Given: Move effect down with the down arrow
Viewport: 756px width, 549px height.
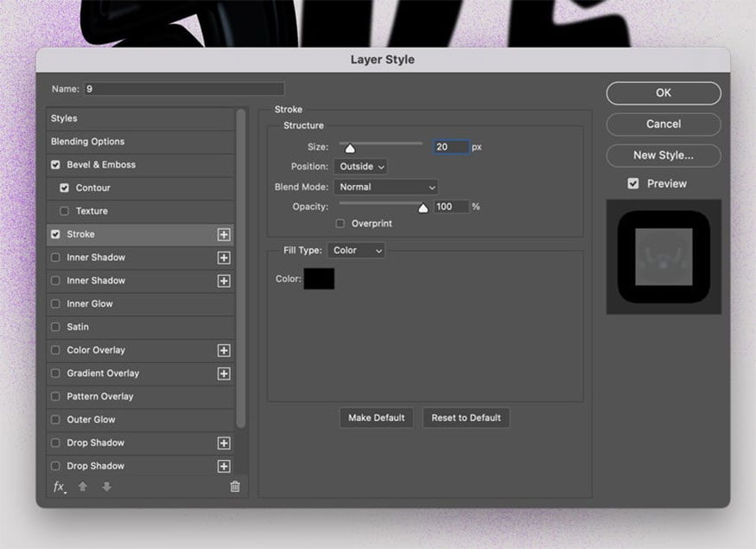Looking at the screenshot, I should [106, 487].
